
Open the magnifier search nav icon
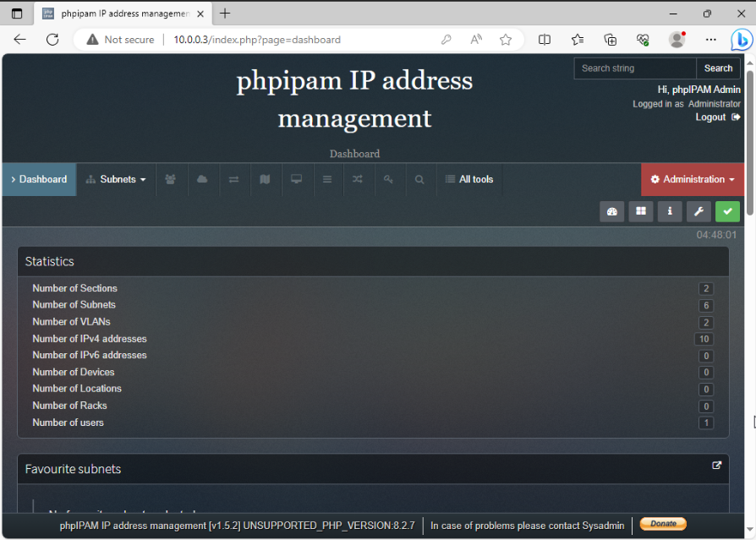coord(419,179)
